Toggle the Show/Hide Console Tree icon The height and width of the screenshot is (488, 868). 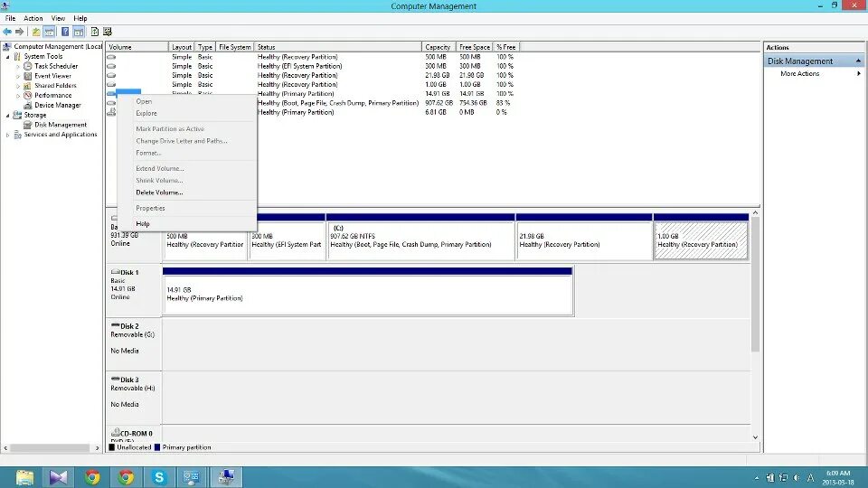point(49,32)
